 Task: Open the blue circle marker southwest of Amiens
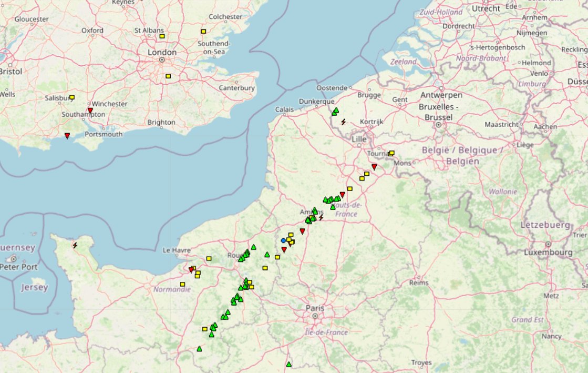click(284, 240)
